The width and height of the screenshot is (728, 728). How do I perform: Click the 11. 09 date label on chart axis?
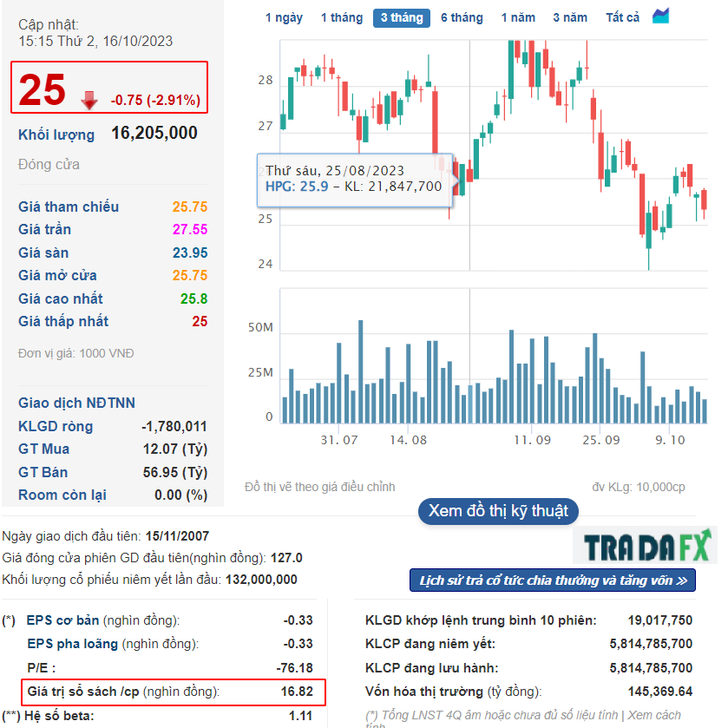[x=532, y=440]
